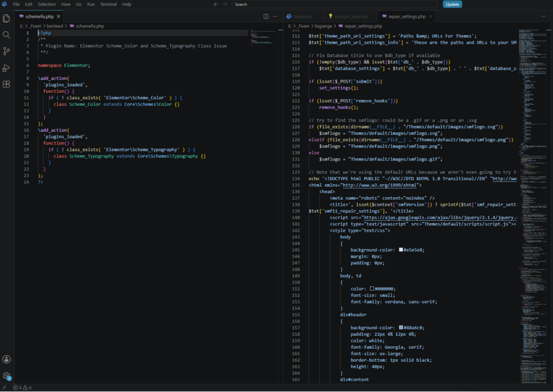Screen dimensions: 553x392
Task: Click the 'set_settings();' line
Action: [339, 88]
